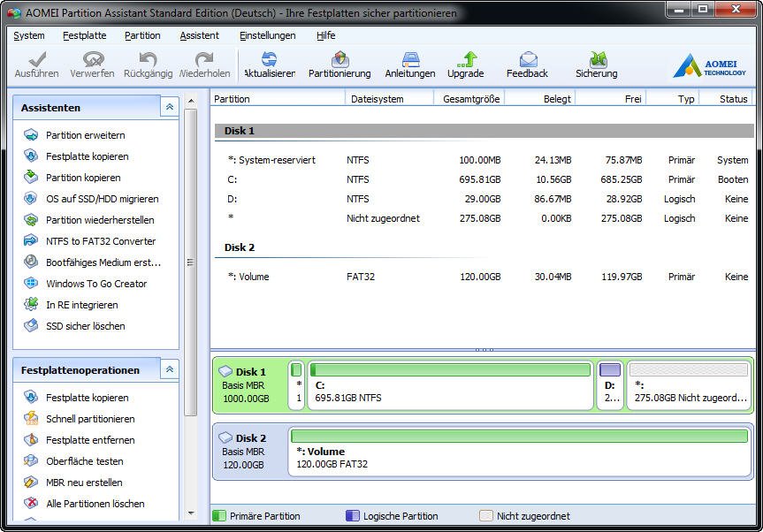
Task: Select the Volume FAT32 row under Disk 2
Action: 485,277
